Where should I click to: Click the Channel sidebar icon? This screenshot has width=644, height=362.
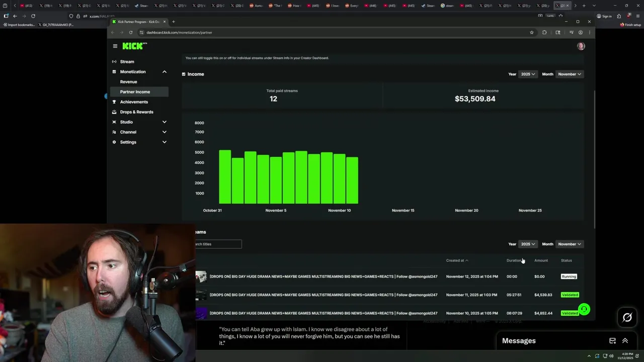(114, 132)
